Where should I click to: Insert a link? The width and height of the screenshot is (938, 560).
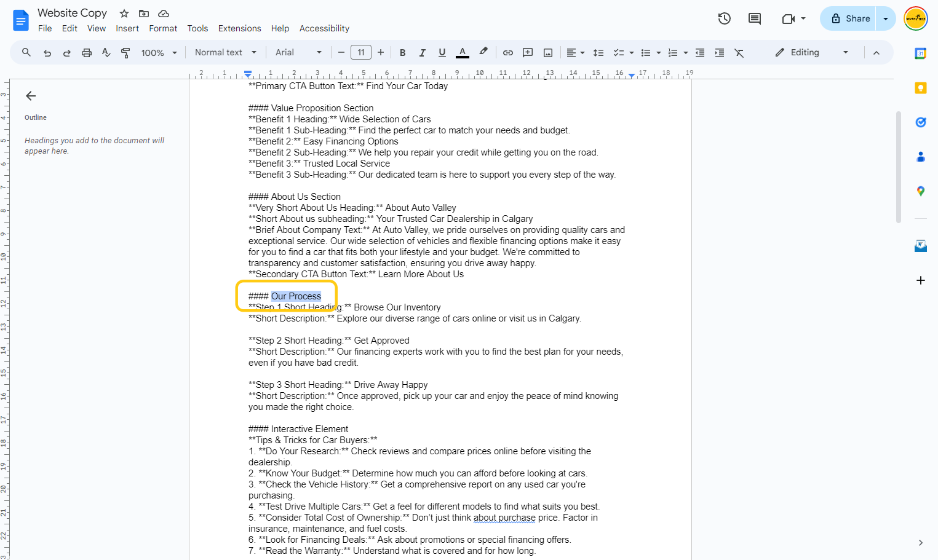click(x=508, y=53)
